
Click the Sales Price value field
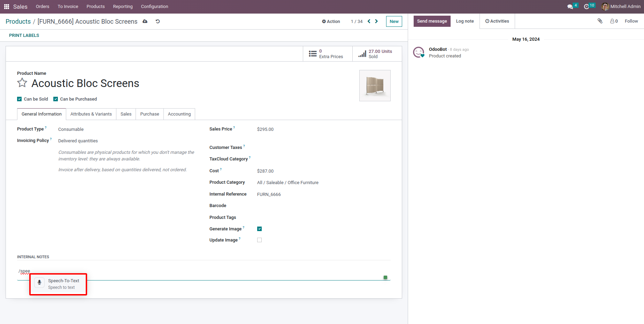tap(324, 129)
